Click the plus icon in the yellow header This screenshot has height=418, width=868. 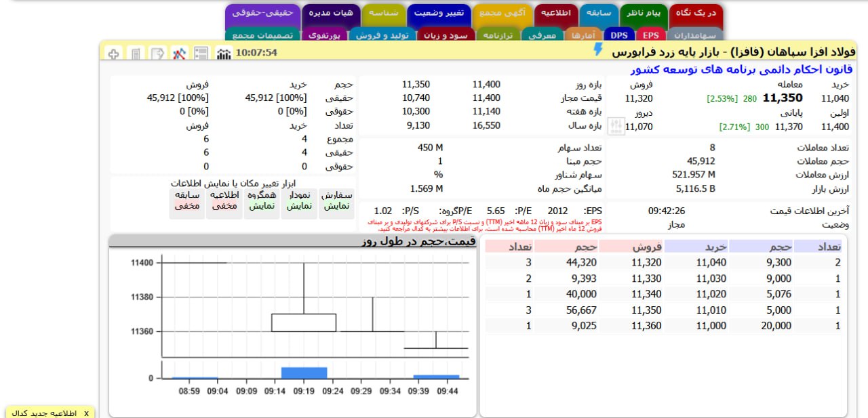(114, 53)
